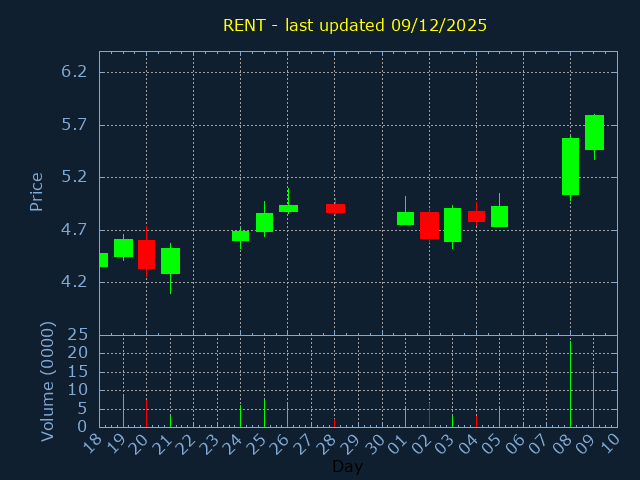
Task: Click the 4.2 price axis label
Action: pyautogui.click(x=74, y=282)
